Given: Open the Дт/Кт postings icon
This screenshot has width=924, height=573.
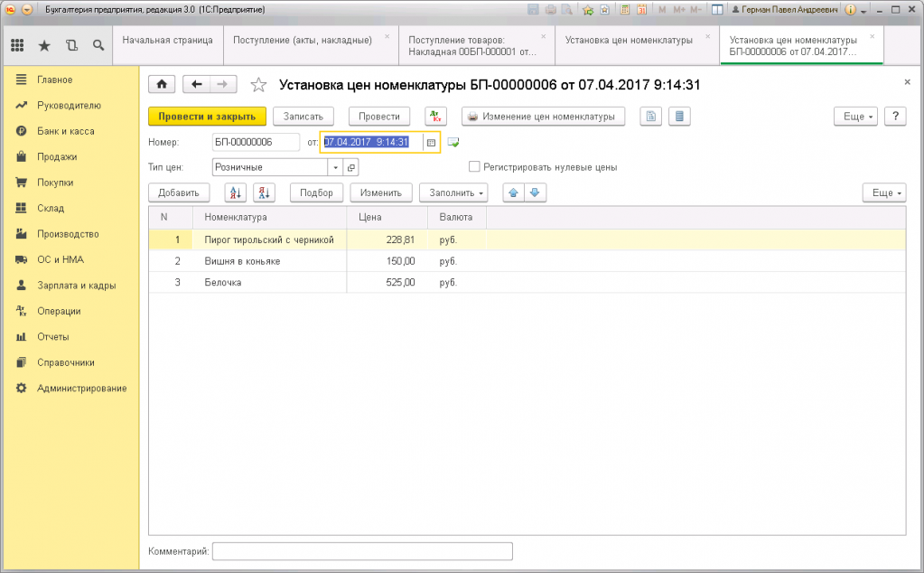Looking at the screenshot, I should coord(436,117).
